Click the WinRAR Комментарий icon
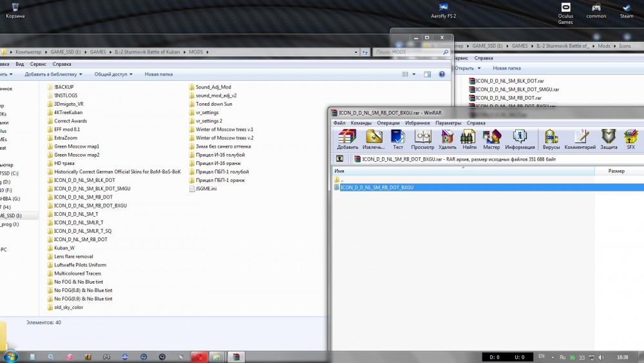The width and height of the screenshot is (644, 363). pos(580,139)
